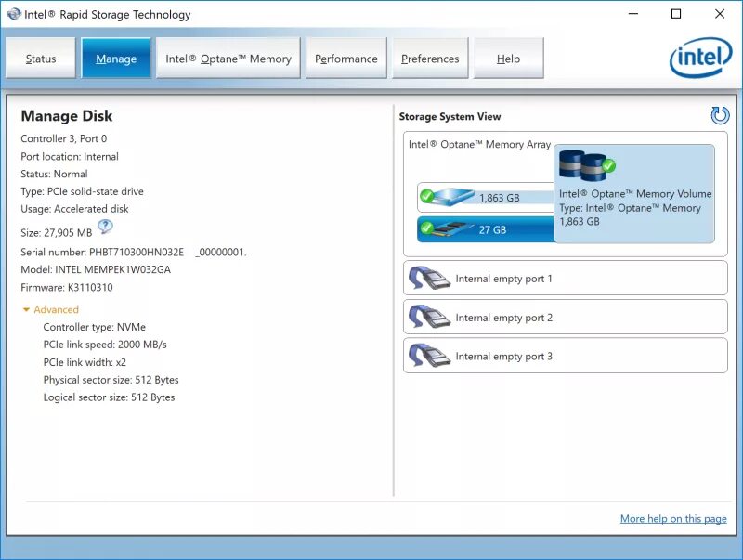743x560 pixels.
Task: Click the Internal empty port 2 cable icon
Action: pos(429,317)
